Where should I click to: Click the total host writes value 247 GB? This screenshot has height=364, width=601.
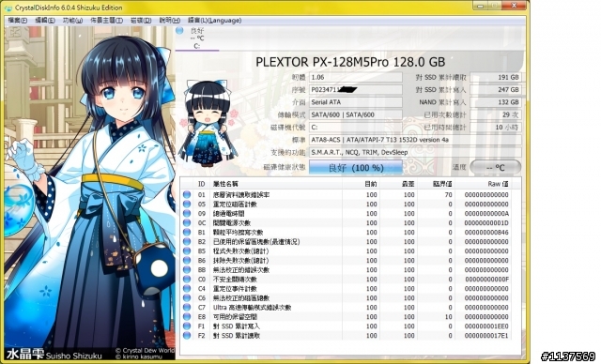point(496,89)
